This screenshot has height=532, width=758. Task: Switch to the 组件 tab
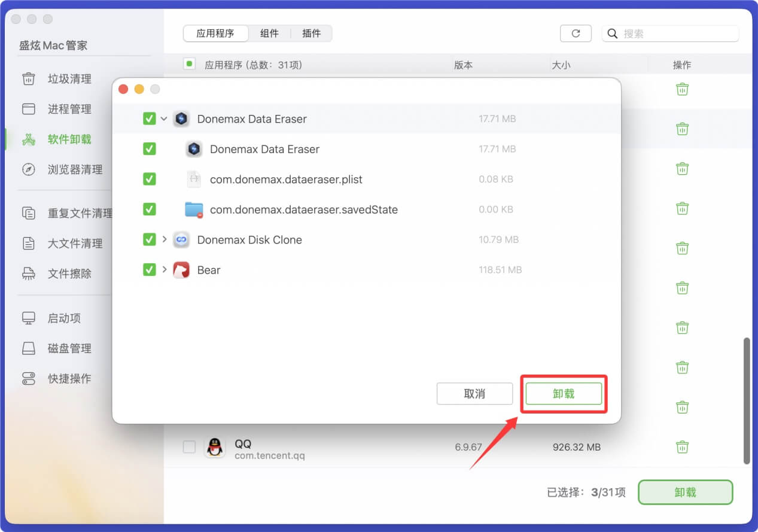[270, 34]
